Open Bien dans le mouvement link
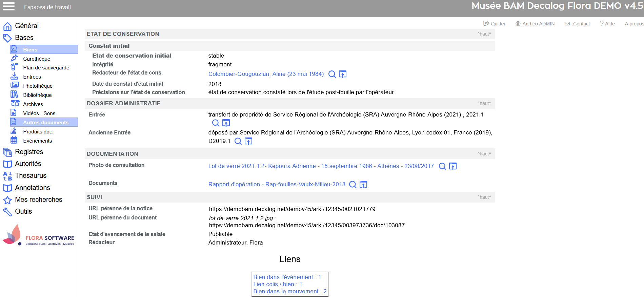The width and height of the screenshot is (644, 297). click(289, 291)
